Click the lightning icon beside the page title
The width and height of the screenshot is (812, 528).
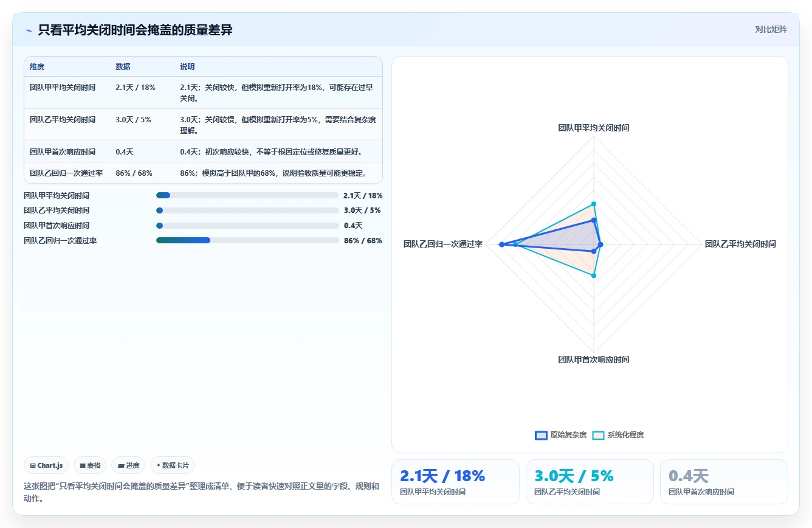29,30
